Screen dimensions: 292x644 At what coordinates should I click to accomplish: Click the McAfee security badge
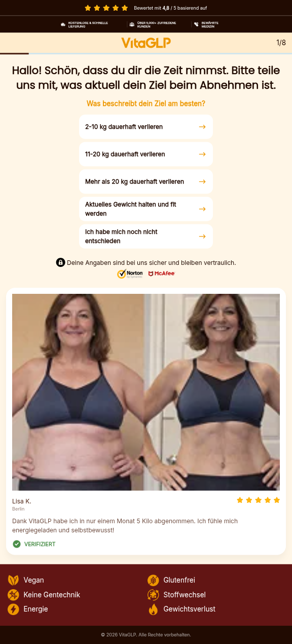pyautogui.click(x=161, y=274)
